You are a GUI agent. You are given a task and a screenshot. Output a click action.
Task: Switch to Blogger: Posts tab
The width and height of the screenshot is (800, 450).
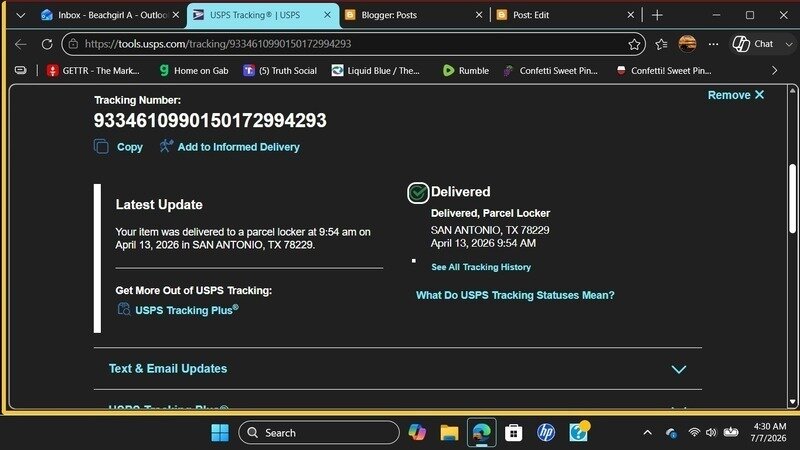click(x=389, y=15)
